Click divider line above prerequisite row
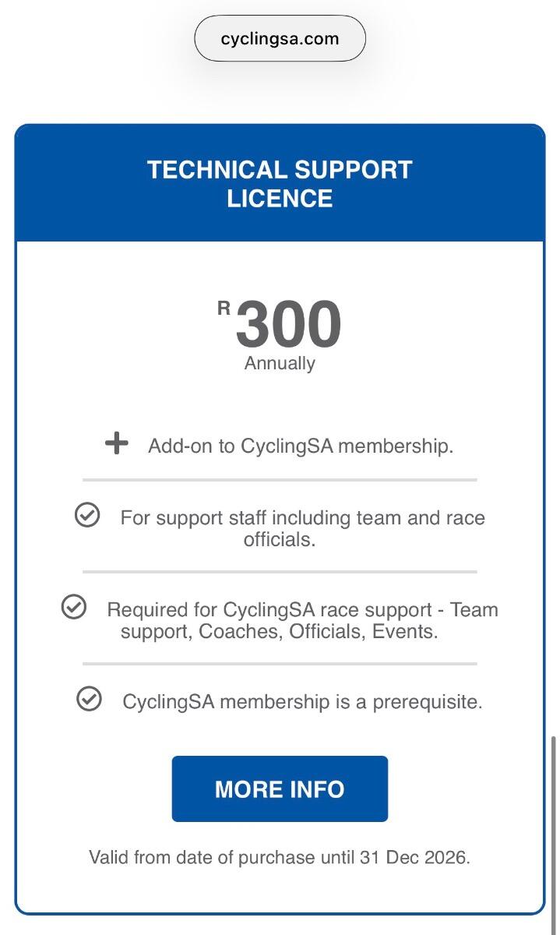The height and width of the screenshot is (935, 560). [x=280, y=664]
